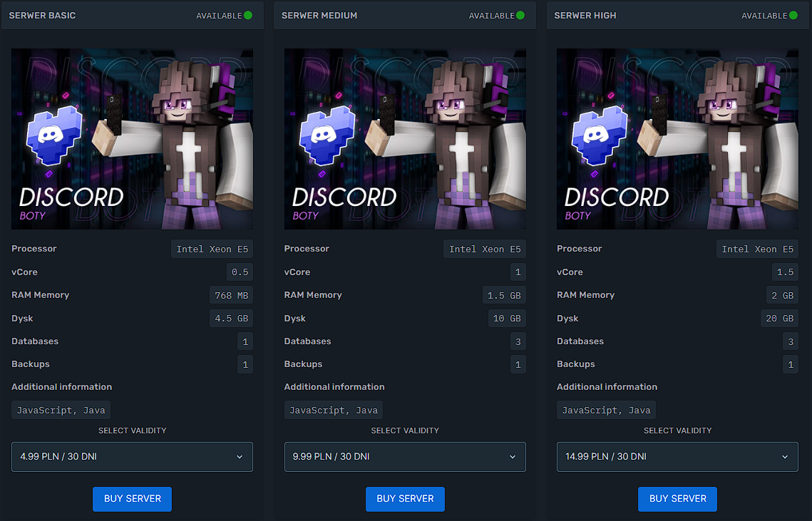Click Intel Xeon E5 tag in Serwer Medium
The width and height of the screenshot is (812, 521).
click(485, 249)
